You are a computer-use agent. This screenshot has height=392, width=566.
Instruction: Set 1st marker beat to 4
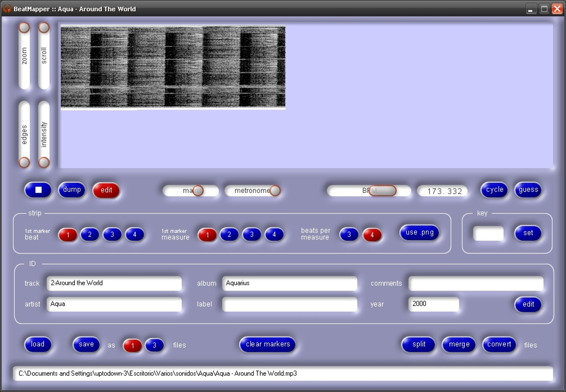click(135, 235)
